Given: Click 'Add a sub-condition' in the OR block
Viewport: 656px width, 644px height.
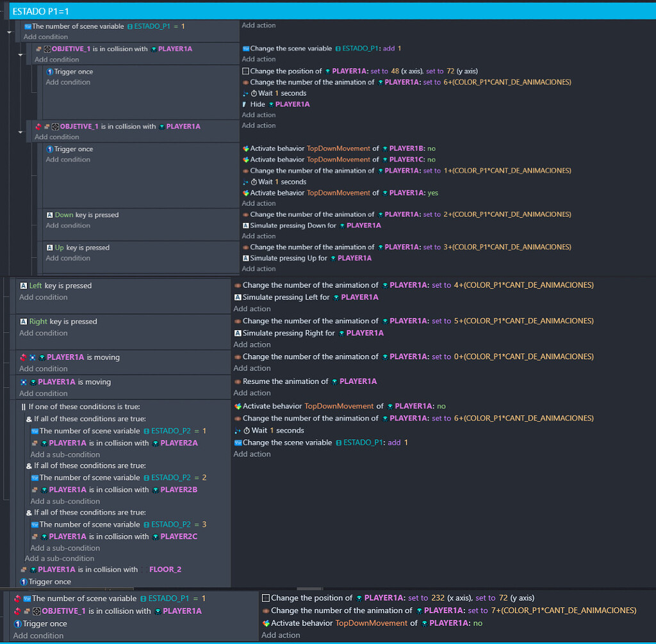Looking at the screenshot, I should click(59, 558).
